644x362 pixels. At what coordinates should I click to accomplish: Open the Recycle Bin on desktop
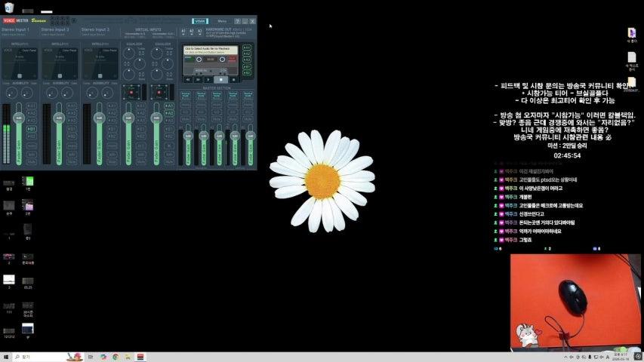click(9, 8)
